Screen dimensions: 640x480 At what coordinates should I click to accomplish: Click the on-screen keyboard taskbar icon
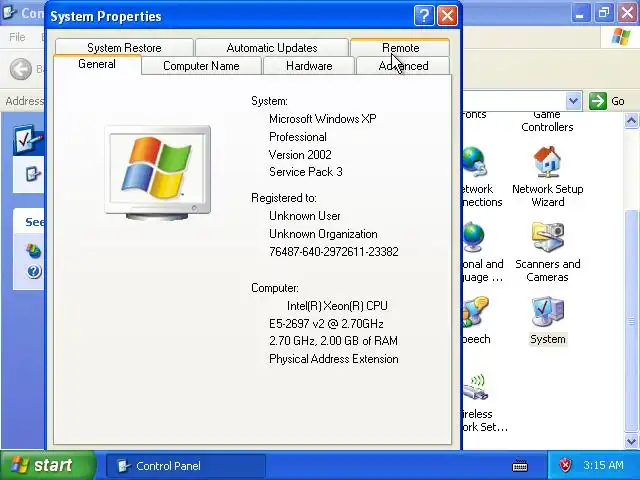(520, 466)
